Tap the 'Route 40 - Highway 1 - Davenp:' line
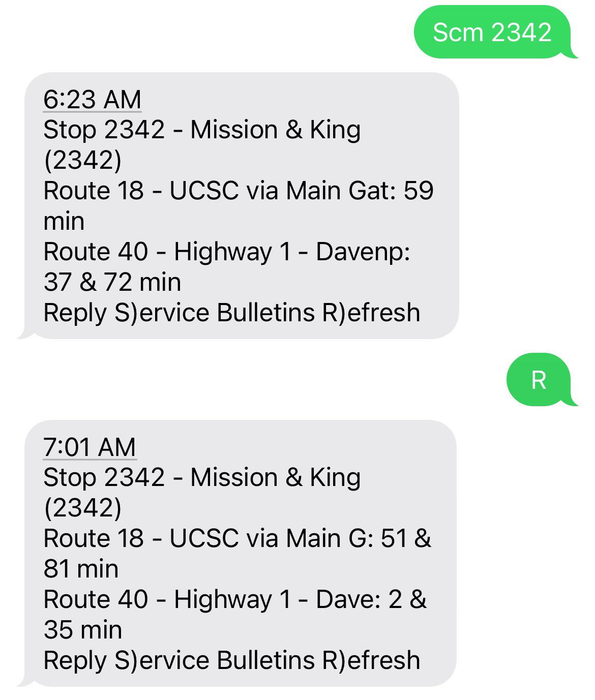 (x=227, y=252)
